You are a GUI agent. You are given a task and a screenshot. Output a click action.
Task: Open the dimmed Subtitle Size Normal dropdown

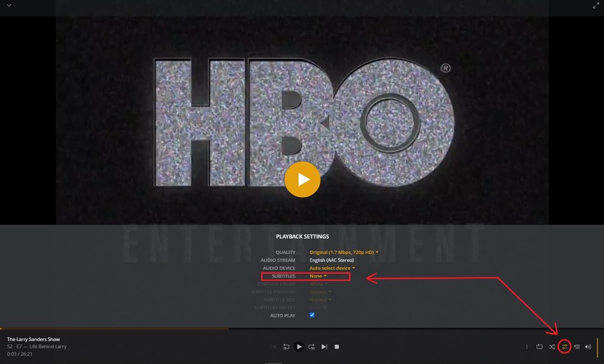320,300
